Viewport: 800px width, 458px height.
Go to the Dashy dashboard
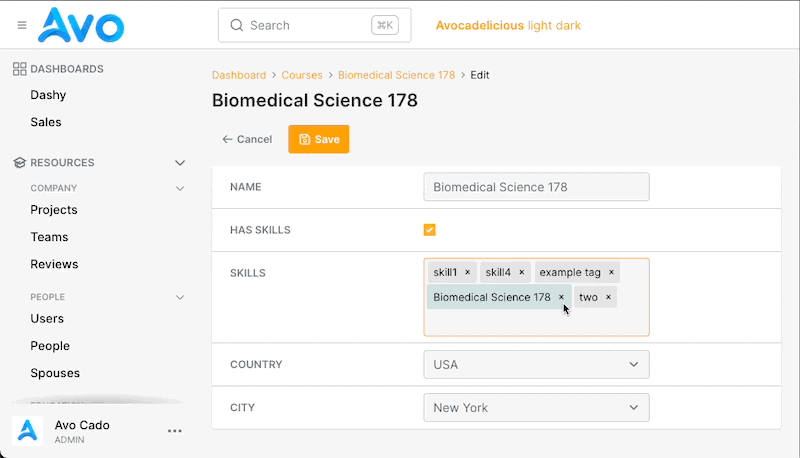48,95
